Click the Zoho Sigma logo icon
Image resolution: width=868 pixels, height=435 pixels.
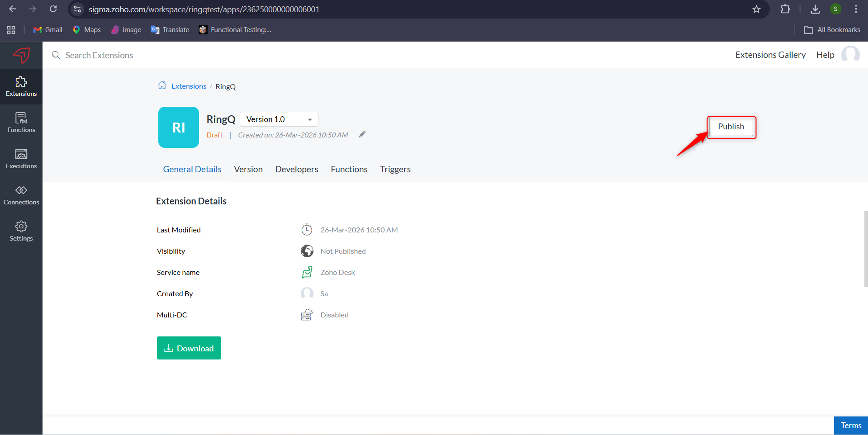tap(21, 55)
